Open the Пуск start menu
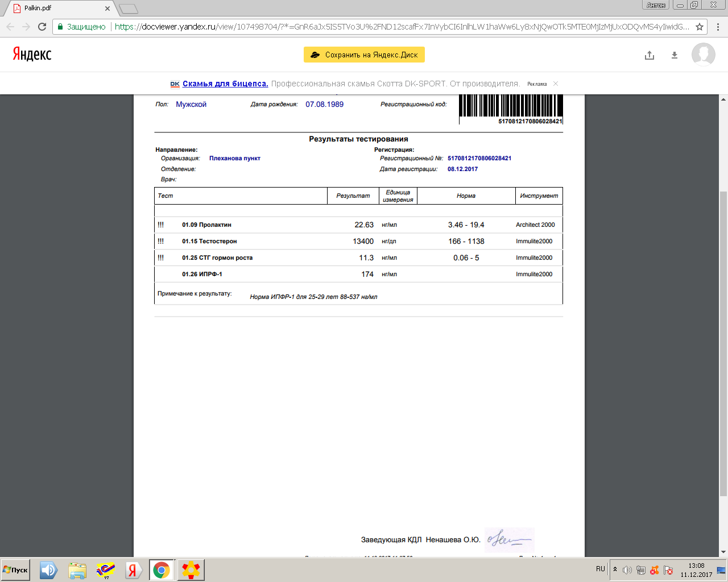This screenshot has height=582, width=728. click(16, 569)
